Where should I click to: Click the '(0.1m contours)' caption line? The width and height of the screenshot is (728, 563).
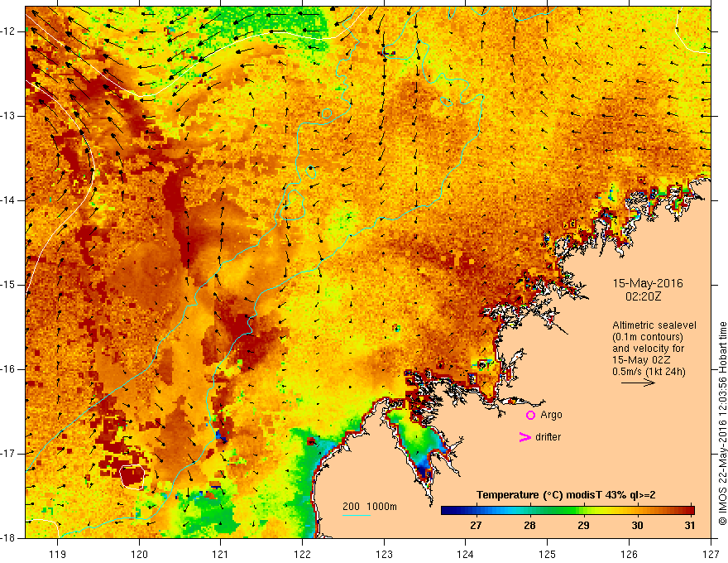pyautogui.click(x=648, y=337)
